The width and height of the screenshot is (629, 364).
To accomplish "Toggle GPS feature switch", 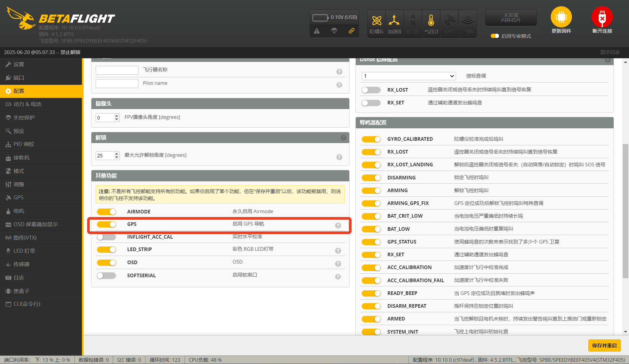I will click(x=106, y=224).
